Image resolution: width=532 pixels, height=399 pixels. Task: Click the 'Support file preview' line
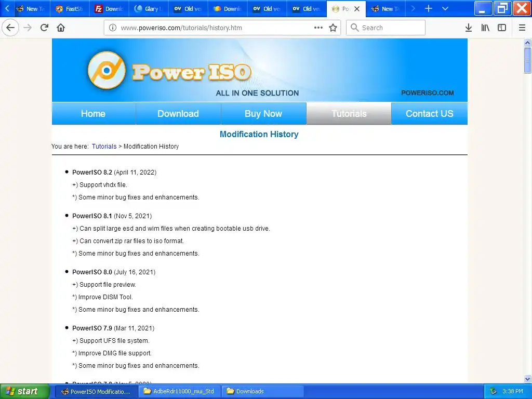point(104,285)
